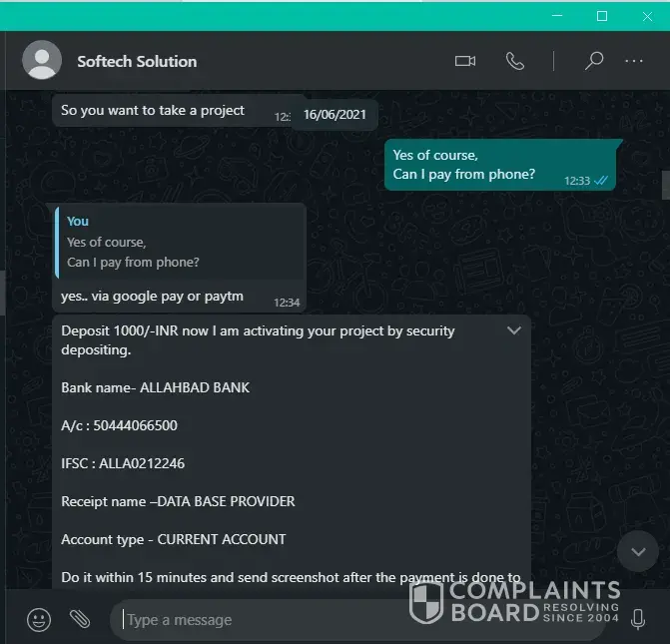This screenshot has height=644, width=670.
Task: Open Softech Solution profile picture
Action: coord(42,60)
